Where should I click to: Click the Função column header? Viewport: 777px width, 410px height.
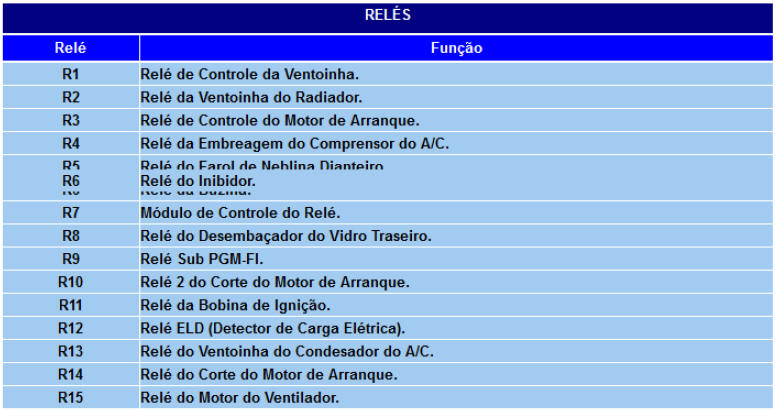[x=456, y=48]
